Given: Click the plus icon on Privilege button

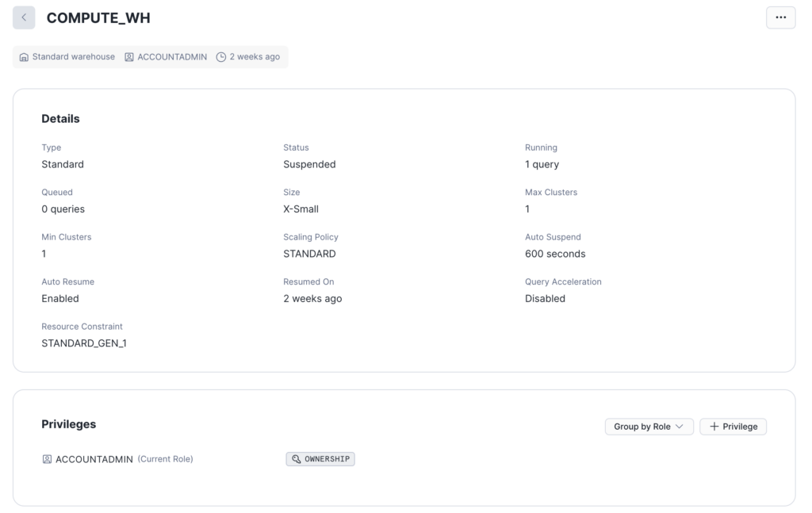Looking at the screenshot, I should coord(714,427).
